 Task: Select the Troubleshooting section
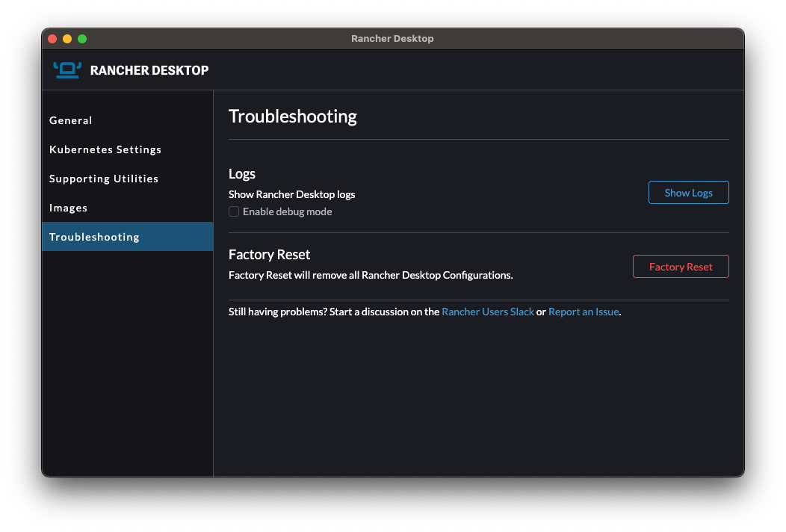pos(94,237)
